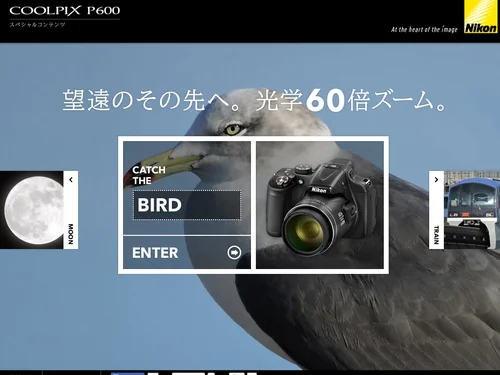The image size is (500, 375).
Task: Click the moon photo thumbnail
Action: (x=32, y=210)
